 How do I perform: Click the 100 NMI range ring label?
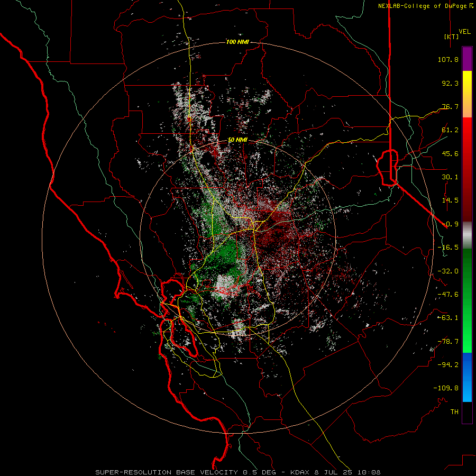(237, 42)
